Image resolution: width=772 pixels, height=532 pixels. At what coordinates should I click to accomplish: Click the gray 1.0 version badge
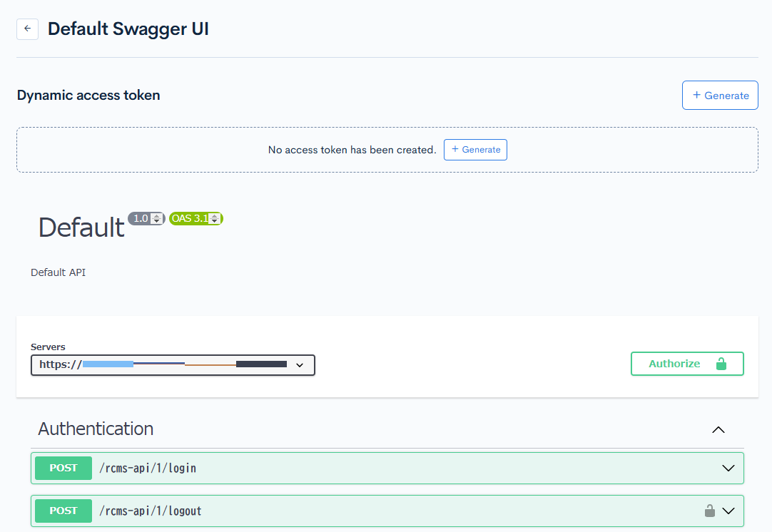pos(142,218)
